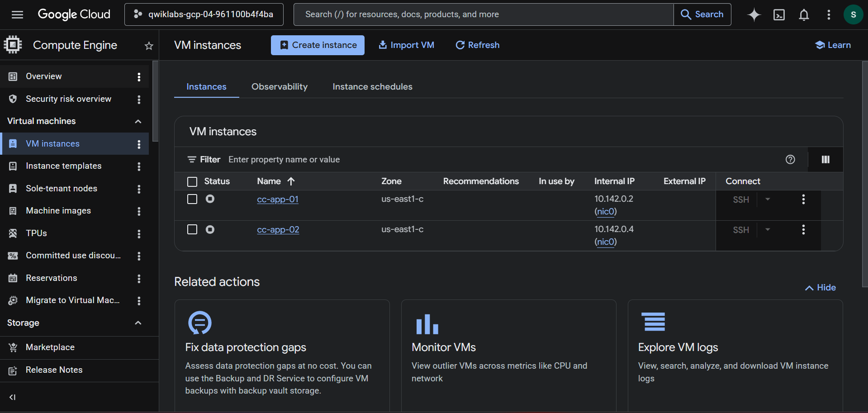The height and width of the screenshot is (413, 868).
Task: Collapse the Virtual machines section
Action: click(138, 121)
